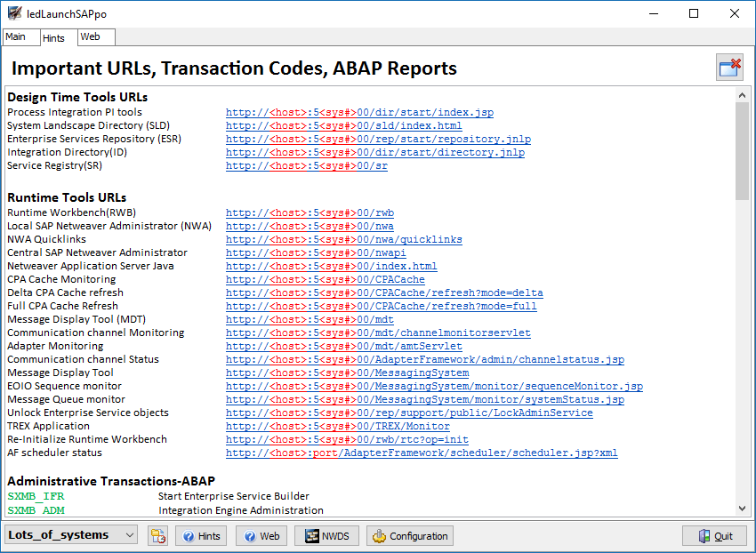The height and width of the screenshot is (553, 756).
Task: Open the /MessagingSystem link
Action: [x=347, y=373]
